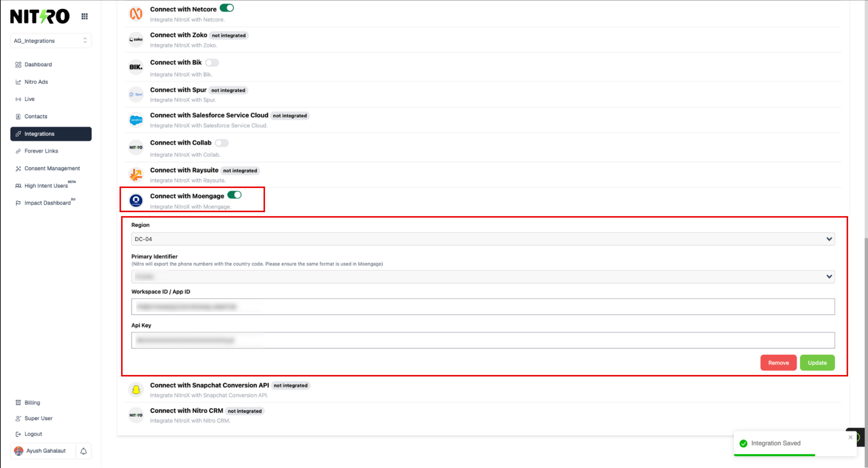
Task: Click Connect with Spur heading
Action: tap(178, 90)
